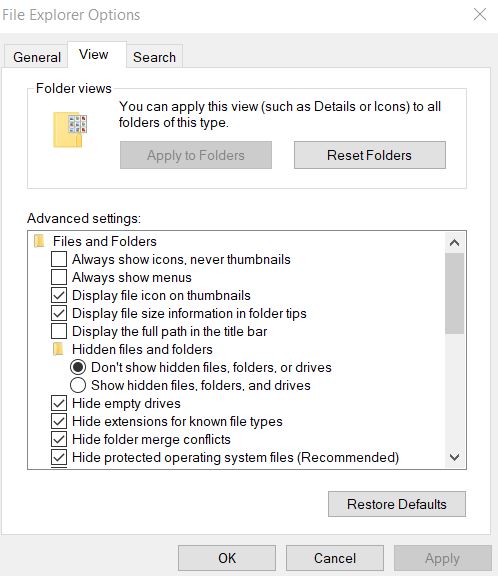Open the Search tab
Screen dimensions: 498x576
tap(154, 57)
